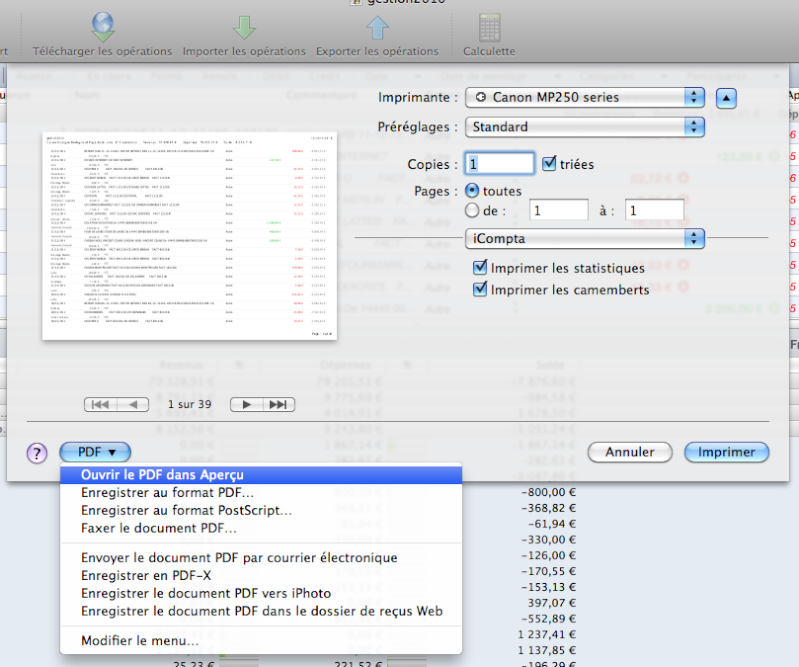Open the Préréglages Standard dropdown

click(585, 127)
